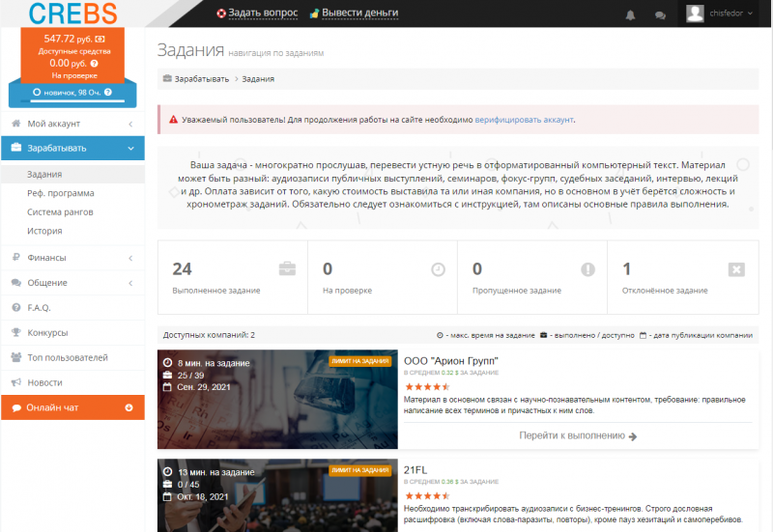
Task: Click the arrow icon on Онлайн чат
Action: pos(129,407)
